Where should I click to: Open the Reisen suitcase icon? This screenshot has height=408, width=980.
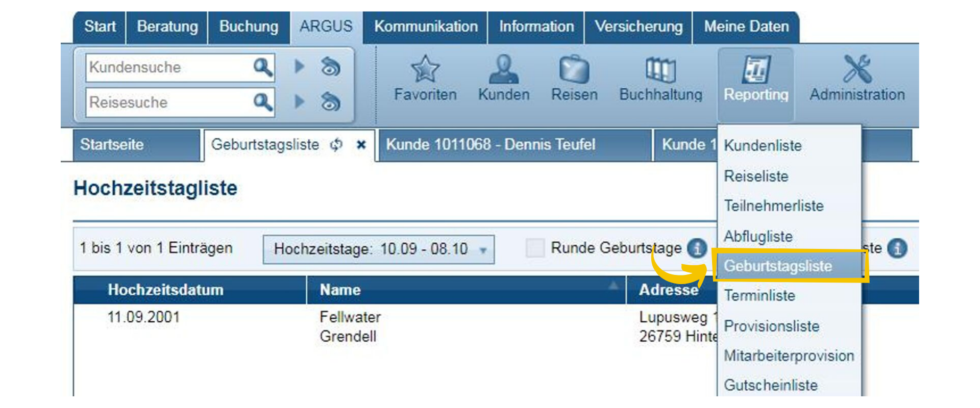coord(574,69)
